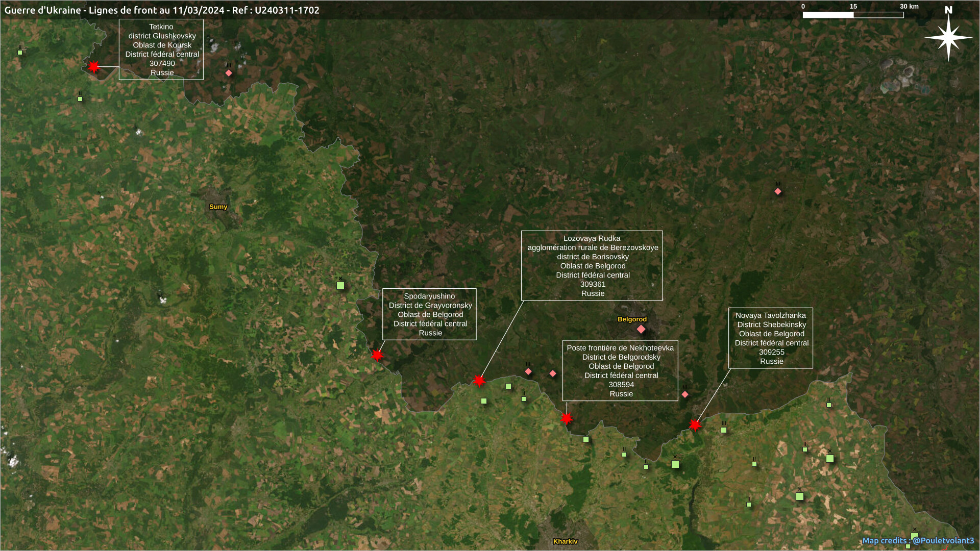Image resolution: width=980 pixels, height=551 pixels.
Task: Select the Lozovaya Rudka red burst marker
Action: click(479, 381)
